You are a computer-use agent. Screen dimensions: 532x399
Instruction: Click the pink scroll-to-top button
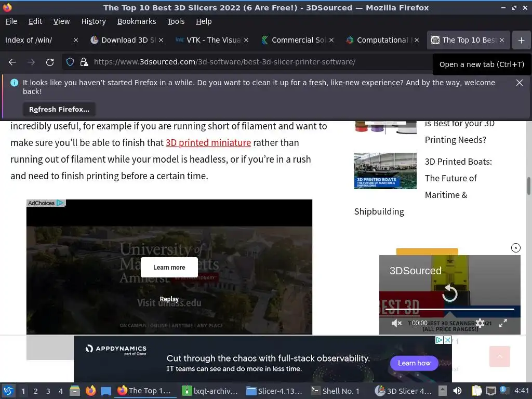tap(499, 356)
